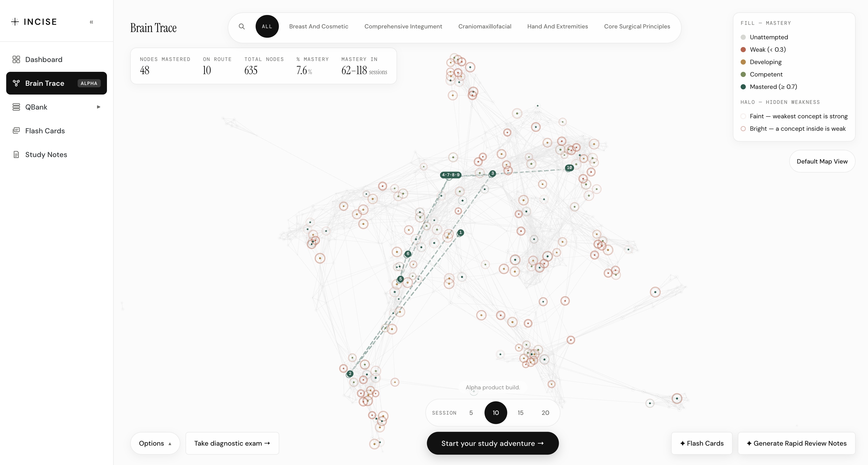Image resolution: width=868 pixels, height=465 pixels.
Task: Click the bottom-right Flash Cards button
Action: pos(702,444)
